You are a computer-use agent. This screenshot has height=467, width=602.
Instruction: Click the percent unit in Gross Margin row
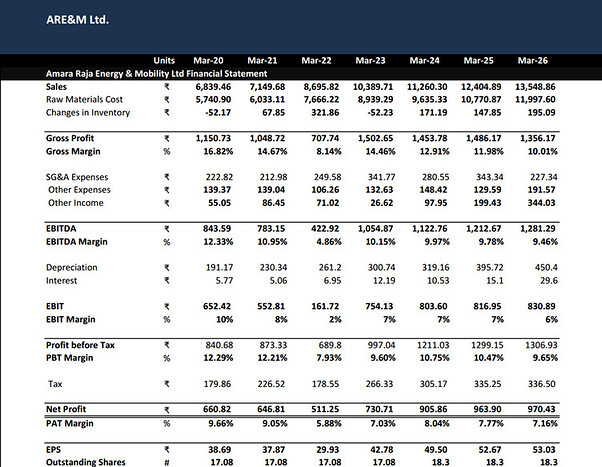pyautogui.click(x=167, y=151)
